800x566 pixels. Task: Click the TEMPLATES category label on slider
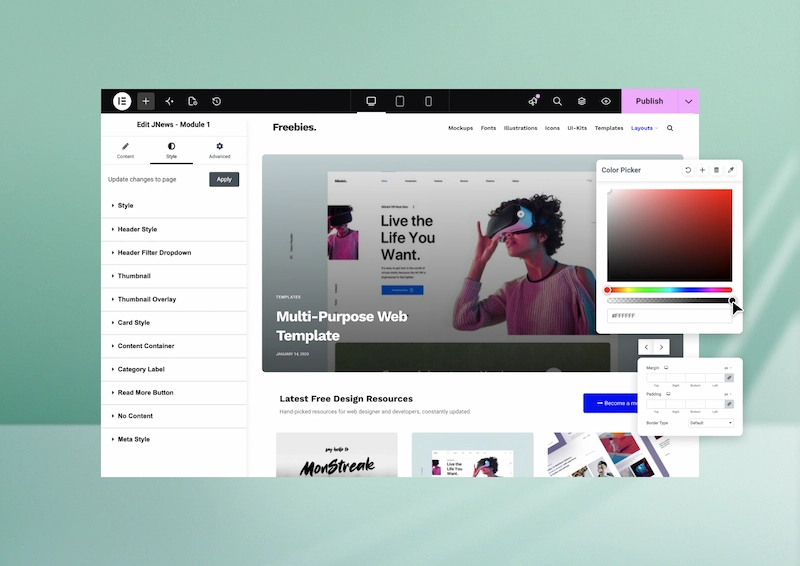[x=288, y=297]
